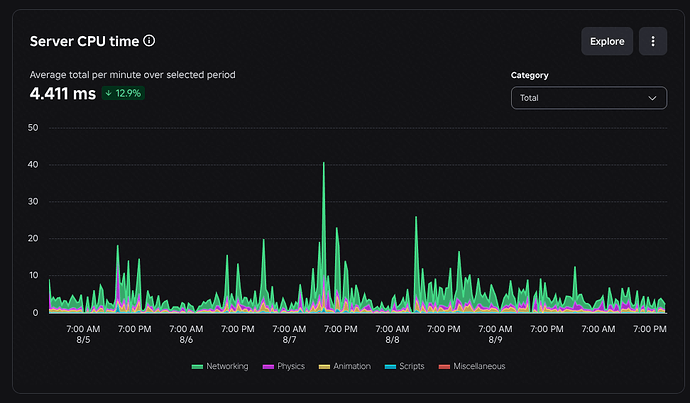The height and width of the screenshot is (403, 690).
Task: Click the 7:00 AM 8/7 axis label
Action: click(289, 334)
